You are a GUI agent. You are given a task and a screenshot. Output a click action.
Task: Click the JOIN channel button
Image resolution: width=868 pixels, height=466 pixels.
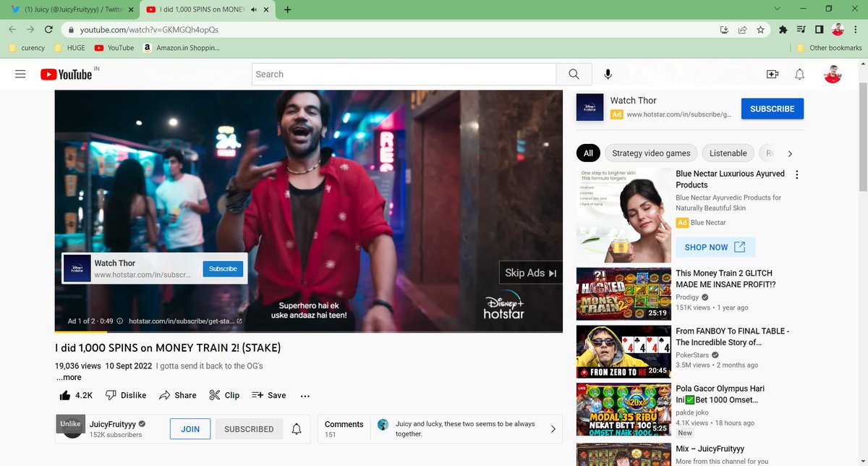pos(190,429)
